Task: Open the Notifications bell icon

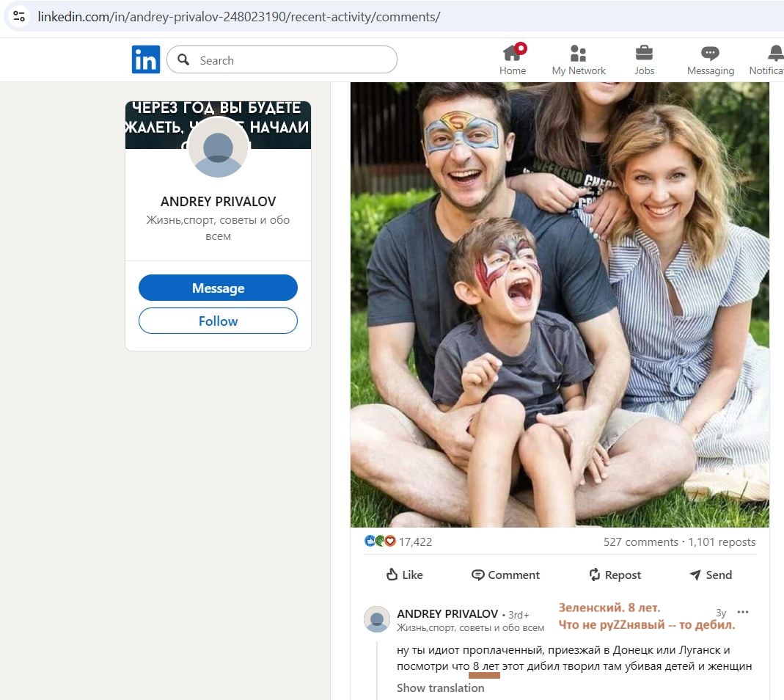Action: 774,54
